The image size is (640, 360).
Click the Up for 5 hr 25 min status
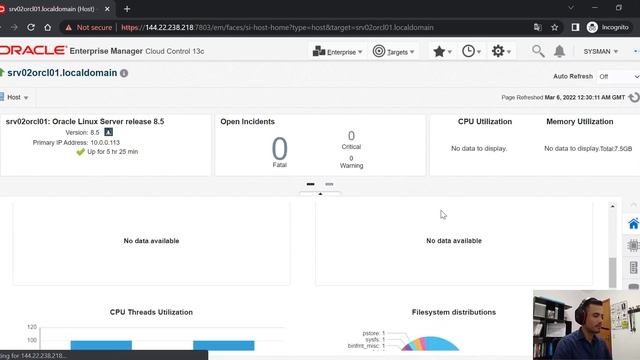(113, 151)
